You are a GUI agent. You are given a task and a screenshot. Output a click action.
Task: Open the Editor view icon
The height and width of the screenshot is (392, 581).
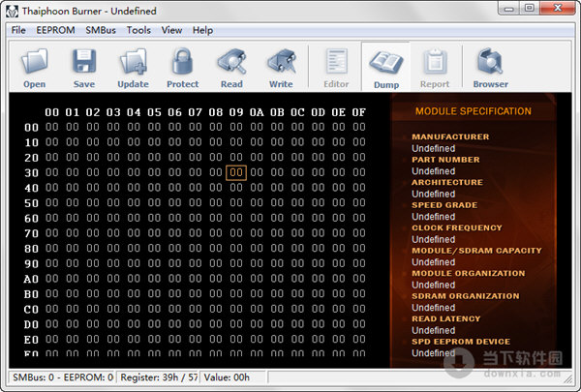coord(336,62)
